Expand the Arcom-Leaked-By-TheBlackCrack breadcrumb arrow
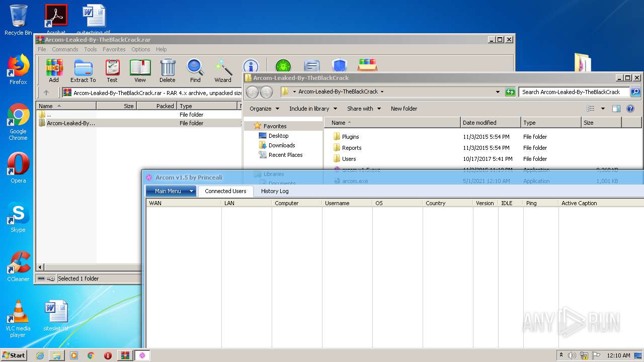Viewport: 644px width, 362px height. click(x=382, y=92)
